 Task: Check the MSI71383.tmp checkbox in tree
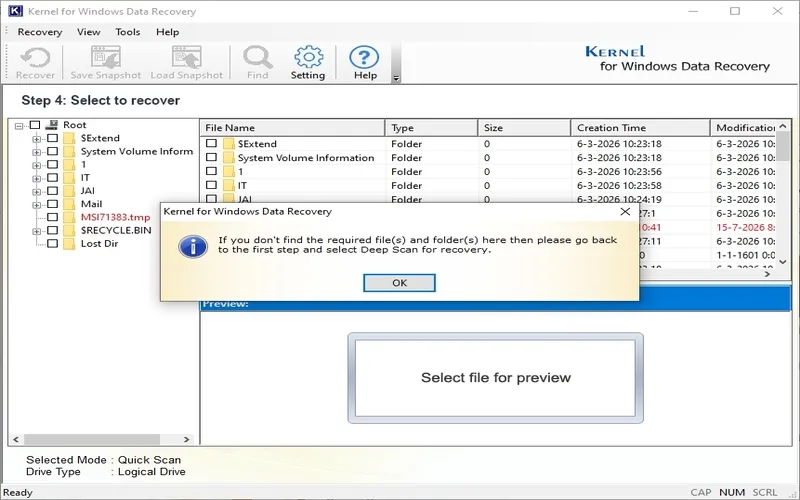pos(53,217)
